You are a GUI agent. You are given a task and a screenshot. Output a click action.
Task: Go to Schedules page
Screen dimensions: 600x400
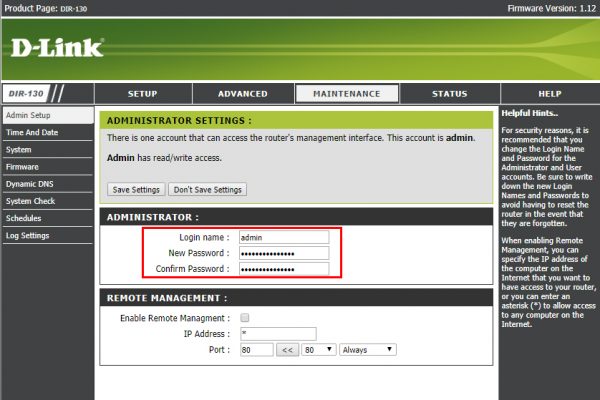click(x=48, y=219)
